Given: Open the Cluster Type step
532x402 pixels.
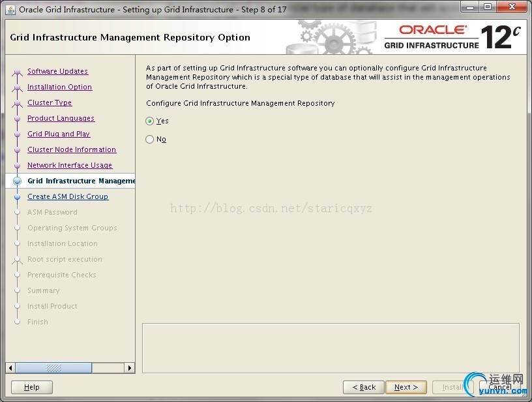Looking at the screenshot, I should click(x=50, y=102).
